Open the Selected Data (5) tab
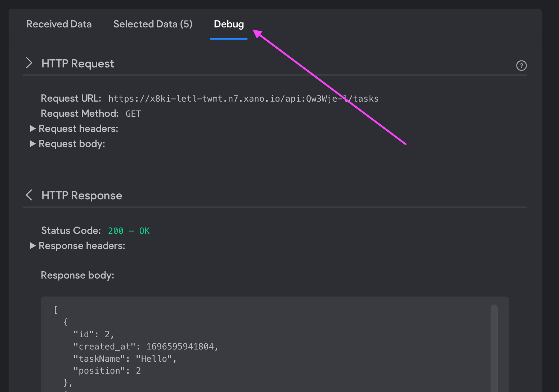The width and height of the screenshot is (559, 392). 153,24
